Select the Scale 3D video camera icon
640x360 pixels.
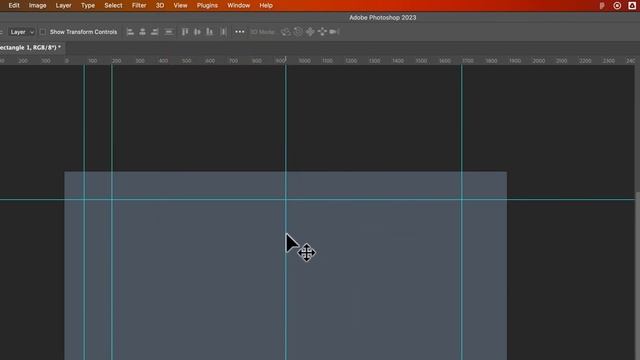(334, 32)
